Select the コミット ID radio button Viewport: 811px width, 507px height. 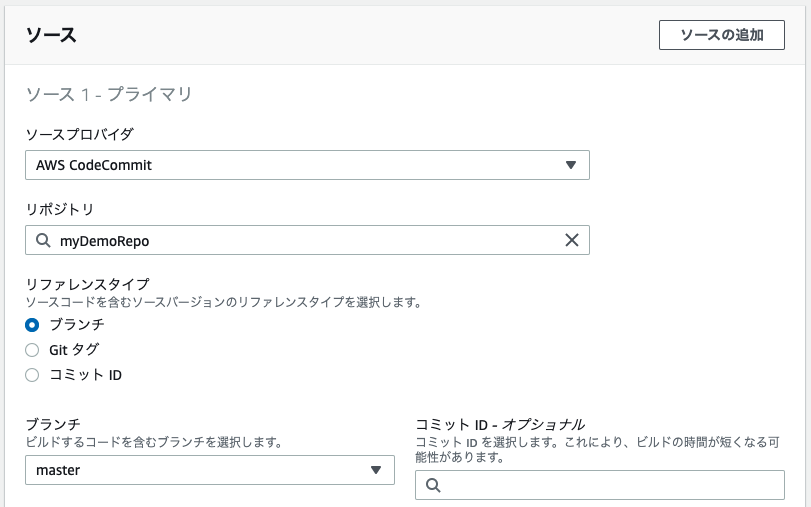[32, 375]
